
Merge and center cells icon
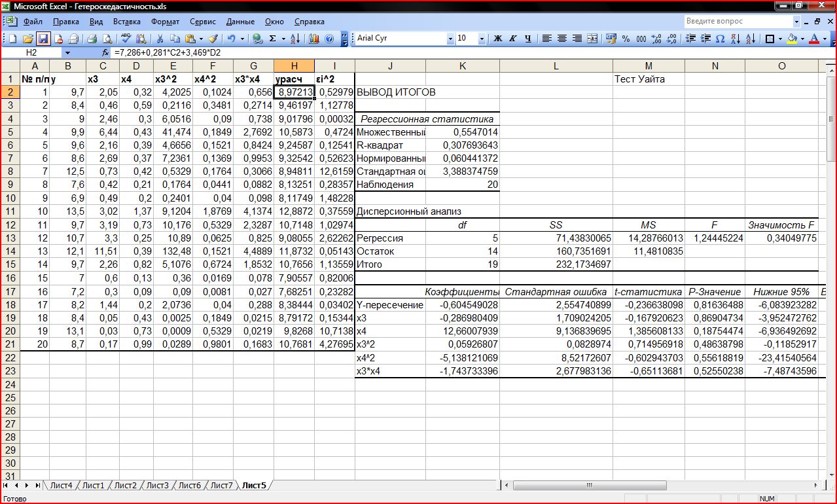click(592, 39)
